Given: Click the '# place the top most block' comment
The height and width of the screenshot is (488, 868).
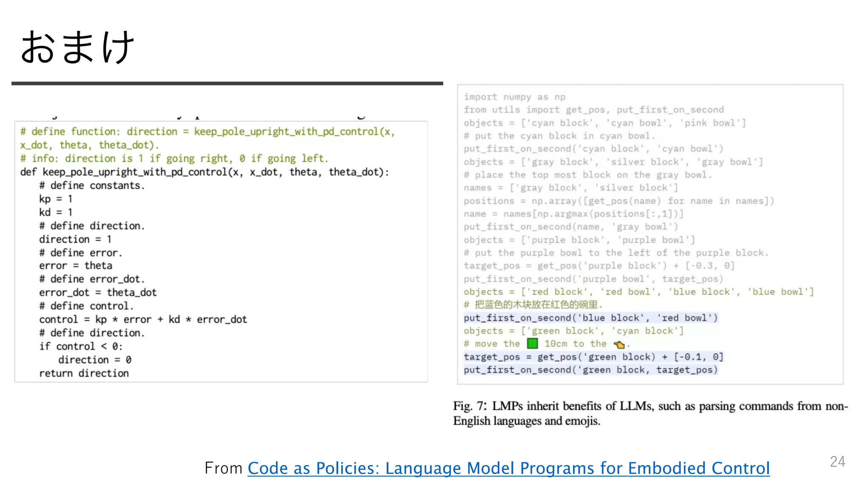Looking at the screenshot, I should click(x=588, y=175).
